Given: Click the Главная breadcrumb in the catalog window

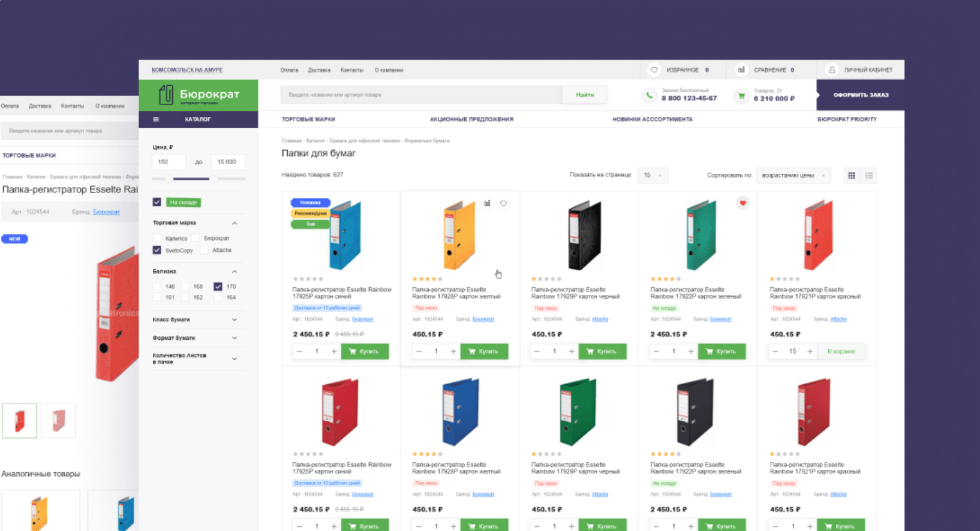Looking at the screenshot, I should [291, 141].
